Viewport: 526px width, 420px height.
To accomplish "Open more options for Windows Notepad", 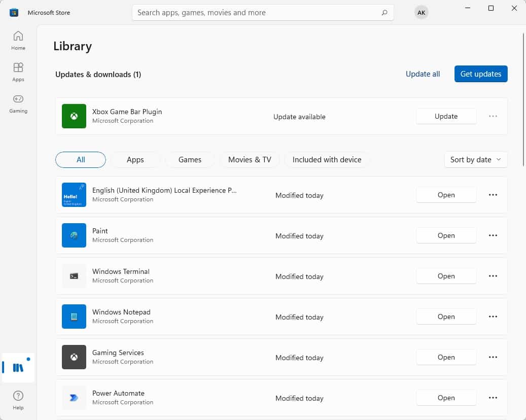I will (493, 317).
